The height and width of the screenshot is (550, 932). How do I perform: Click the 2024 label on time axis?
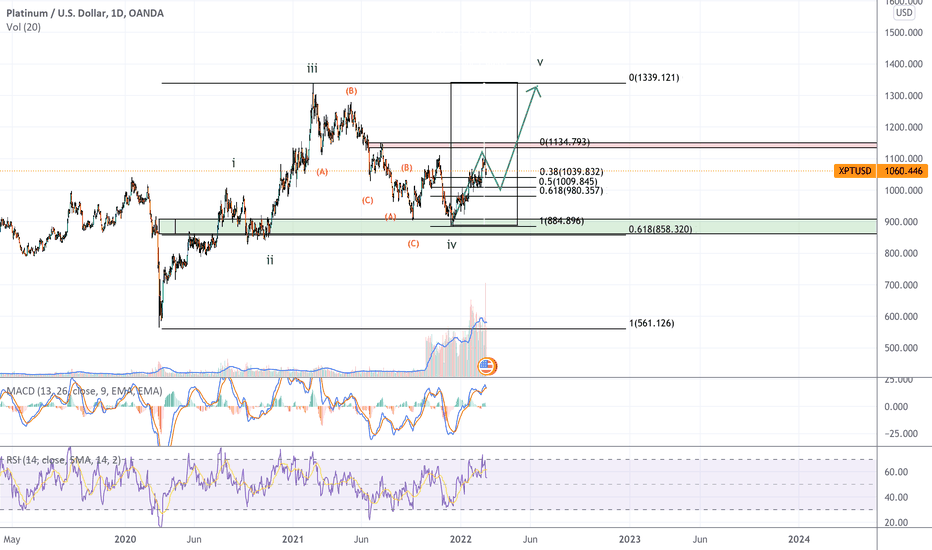pos(799,539)
